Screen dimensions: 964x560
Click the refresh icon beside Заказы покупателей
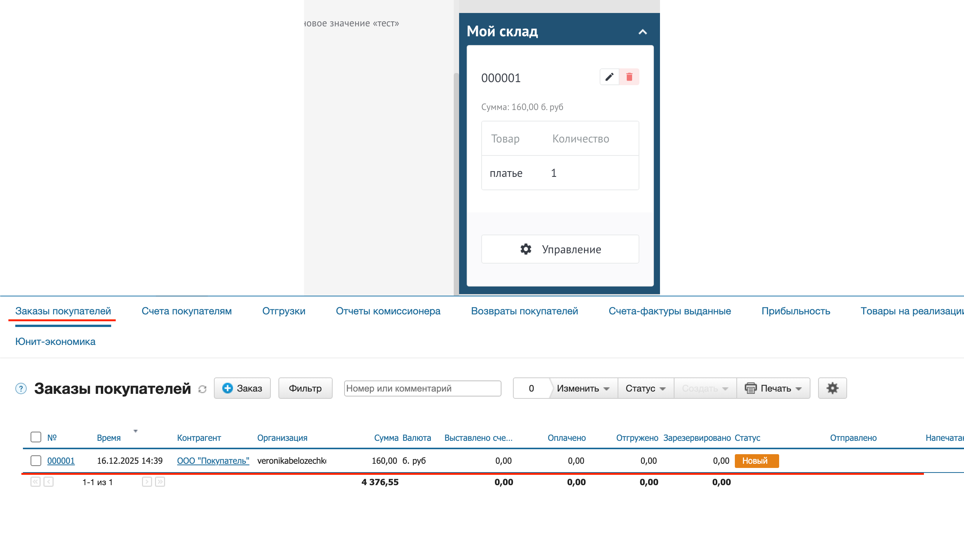pos(202,389)
